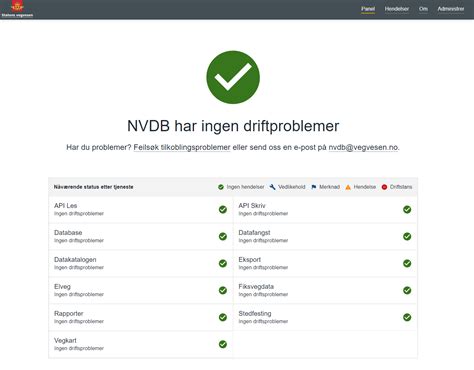Click the Driftstans legend label
The width and height of the screenshot is (474, 370).
click(401, 187)
